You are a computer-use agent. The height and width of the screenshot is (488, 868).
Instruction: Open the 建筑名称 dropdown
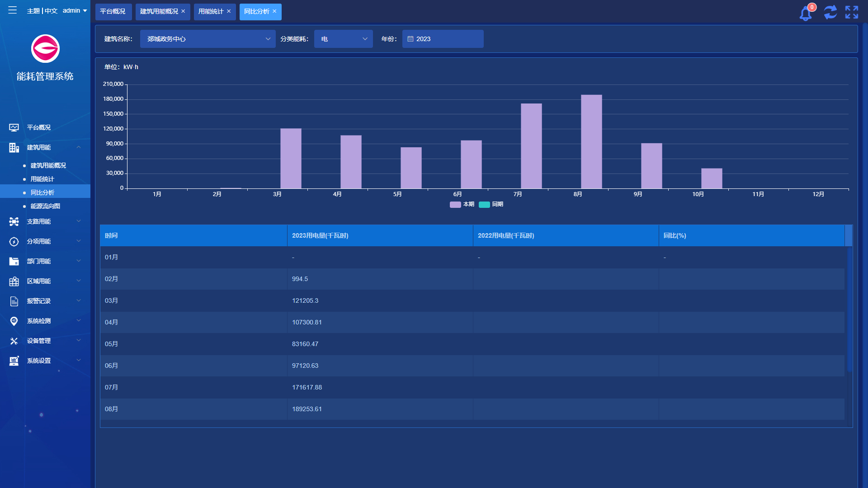coord(208,39)
